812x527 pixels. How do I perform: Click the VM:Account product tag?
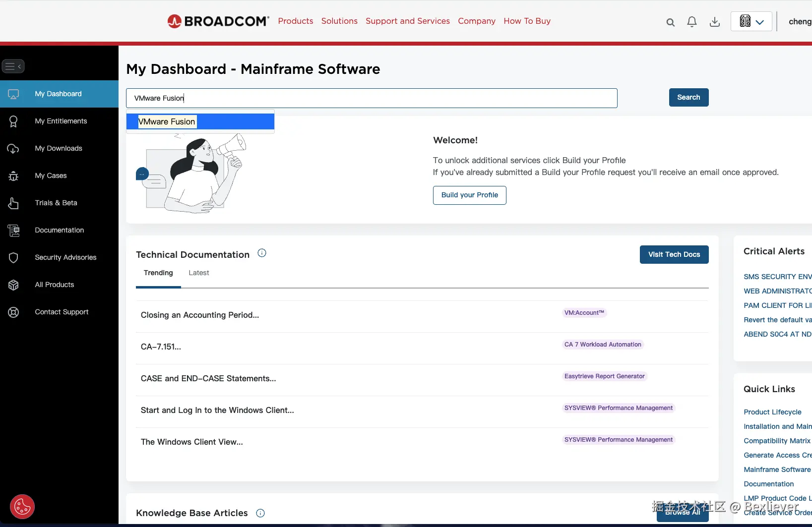tap(584, 313)
